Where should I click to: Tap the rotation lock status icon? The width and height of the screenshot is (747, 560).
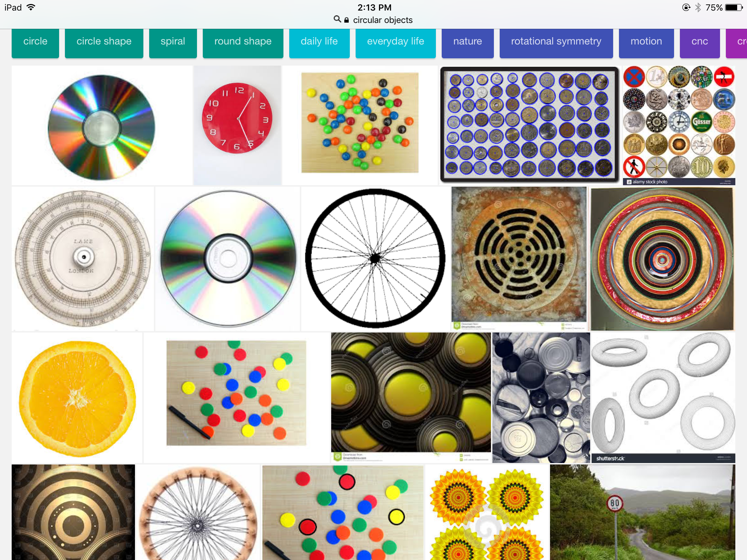686,7
